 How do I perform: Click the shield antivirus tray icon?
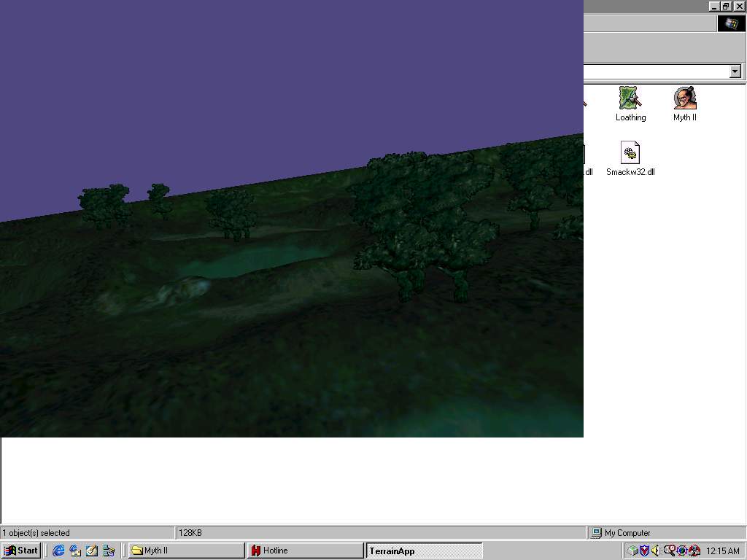click(644, 551)
